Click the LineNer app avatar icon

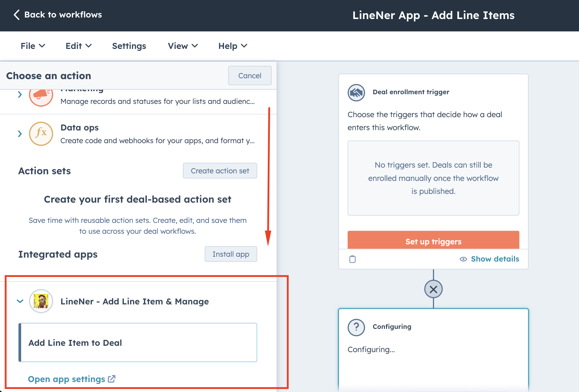(41, 301)
